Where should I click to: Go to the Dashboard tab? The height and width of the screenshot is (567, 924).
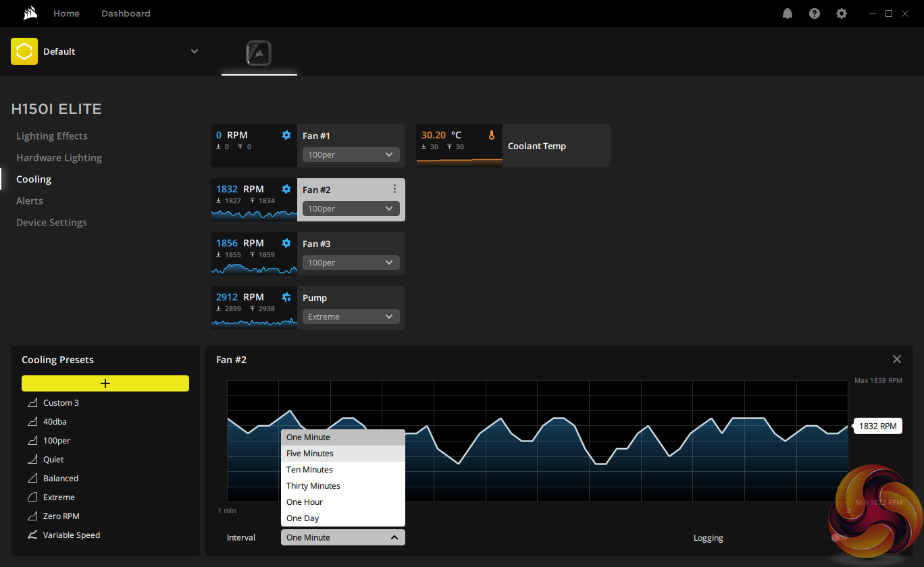(x=126, y=13)
